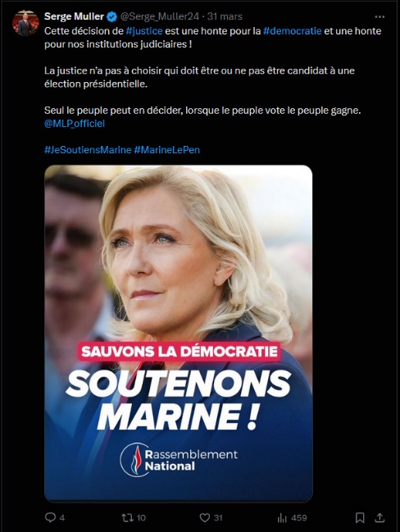
Task: Open the three-dot more options menu
Action: point(380,16)
